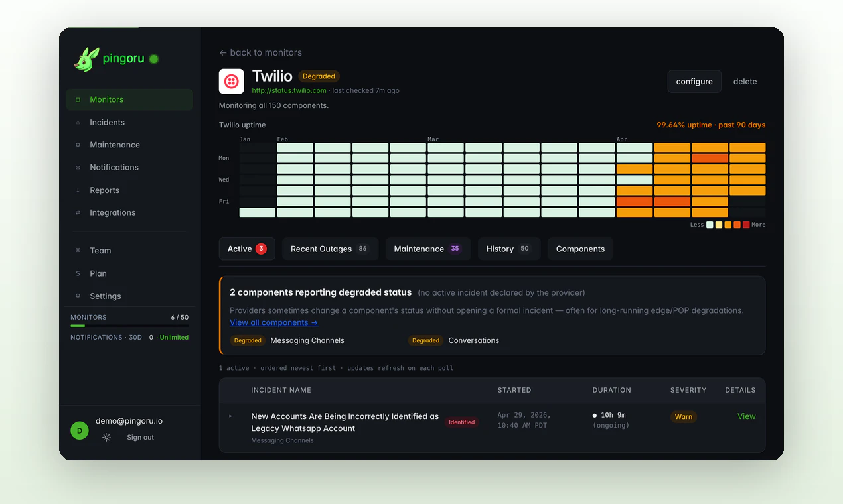843x504 pixels.
Task: Switch to the History tab
Action: 508,249
